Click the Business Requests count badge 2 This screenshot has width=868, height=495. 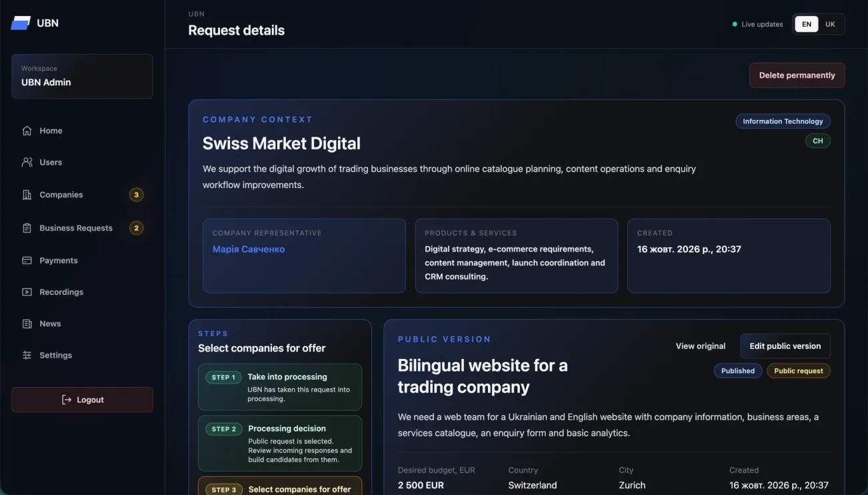point(136,228)
